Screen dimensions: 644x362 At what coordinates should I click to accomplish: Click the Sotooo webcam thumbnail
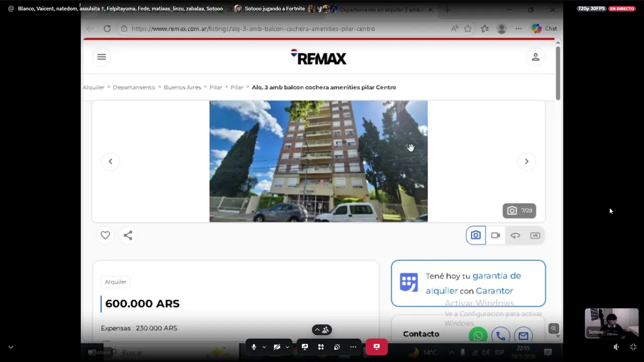click(612, 323)
